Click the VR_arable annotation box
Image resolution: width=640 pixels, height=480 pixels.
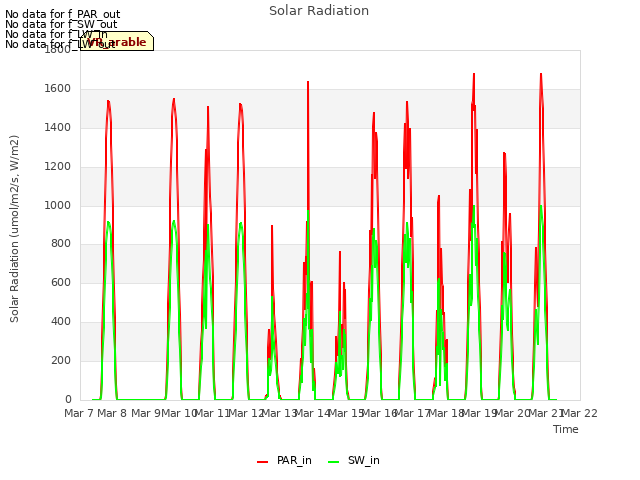(117, 41)
